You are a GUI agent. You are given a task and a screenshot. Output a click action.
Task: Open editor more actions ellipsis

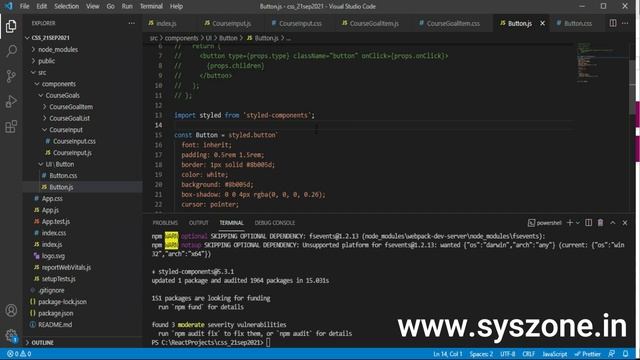[x=625, y=23]
